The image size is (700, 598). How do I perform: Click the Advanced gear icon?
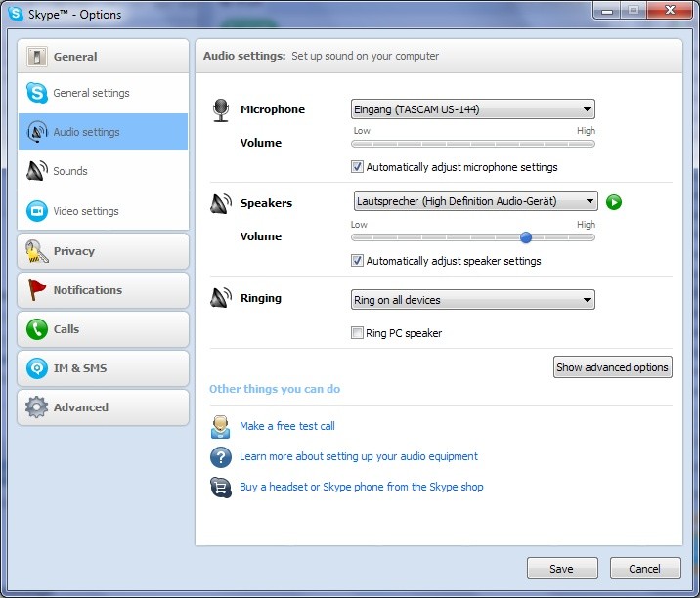(x=36, y=407)
